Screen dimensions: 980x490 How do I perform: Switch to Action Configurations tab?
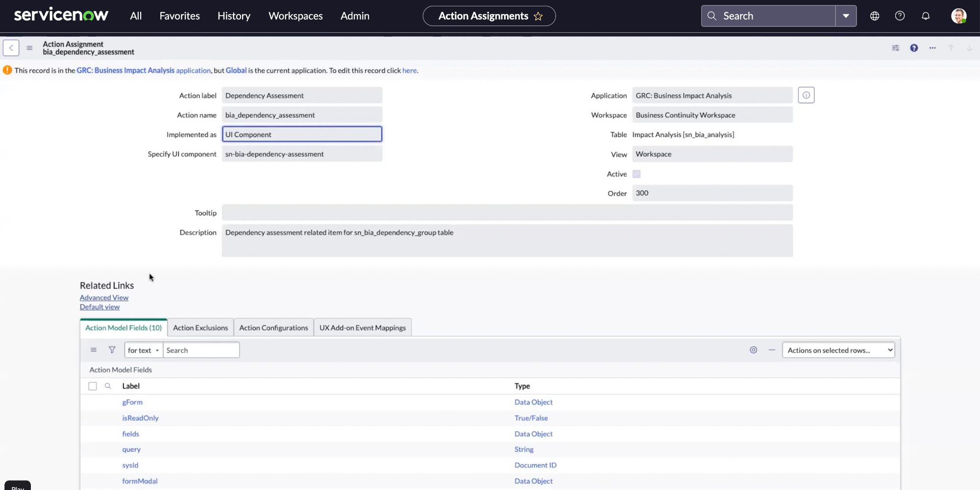273,327
